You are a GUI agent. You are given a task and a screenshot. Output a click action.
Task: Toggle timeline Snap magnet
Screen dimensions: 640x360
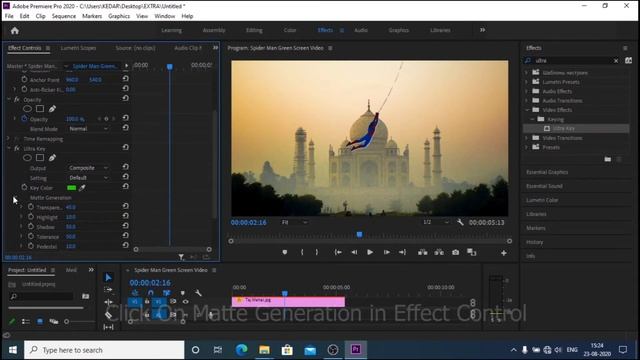click(151, 293)
